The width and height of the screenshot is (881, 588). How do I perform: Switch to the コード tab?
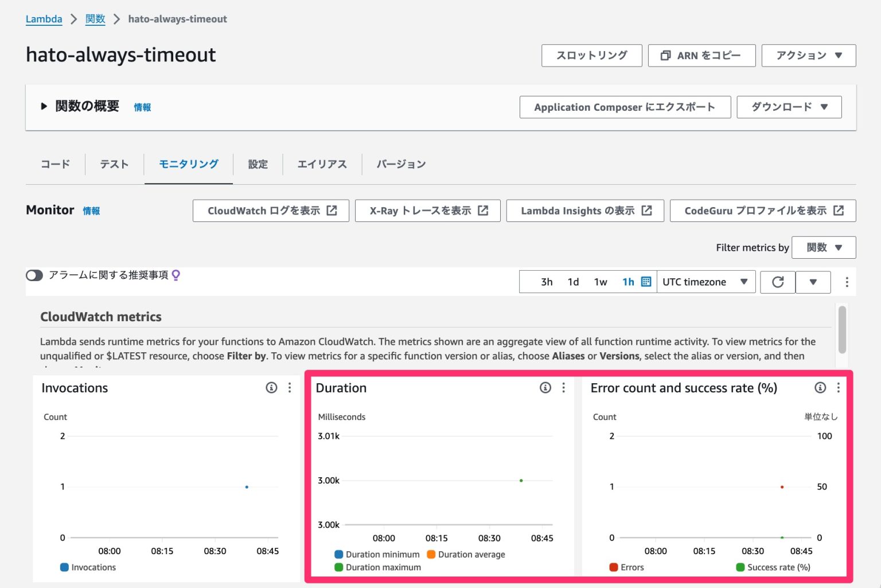tap(55, 165)
